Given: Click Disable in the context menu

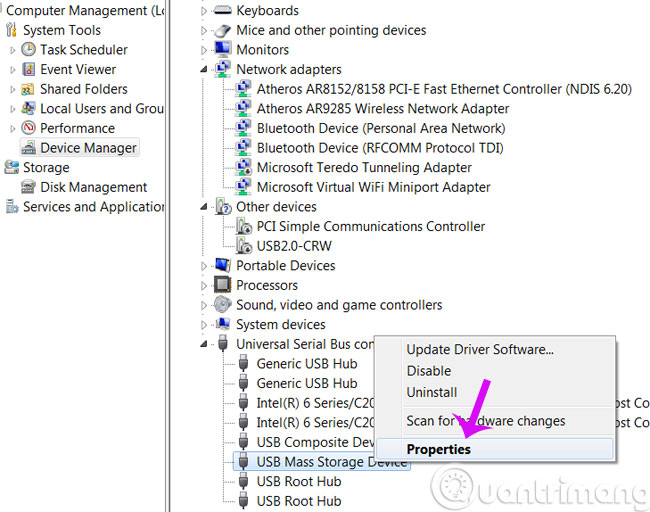Looking at the screenshot, I should tap(428, 370).
